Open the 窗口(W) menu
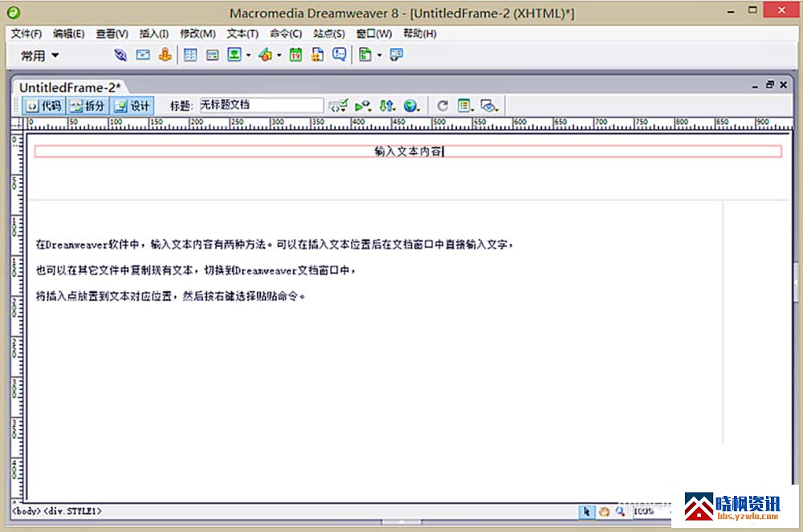The image size is (803, 532). point(374,34)
